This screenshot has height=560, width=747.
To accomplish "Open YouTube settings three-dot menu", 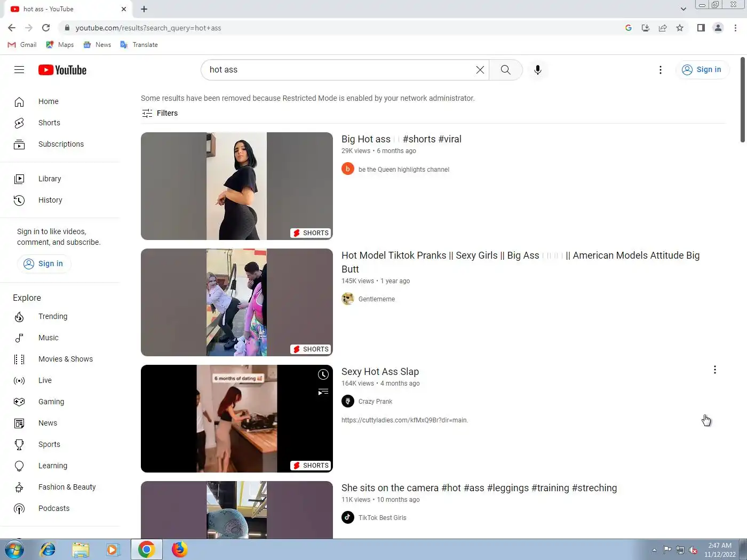I will pyautogui.click(x=661, y=70).
